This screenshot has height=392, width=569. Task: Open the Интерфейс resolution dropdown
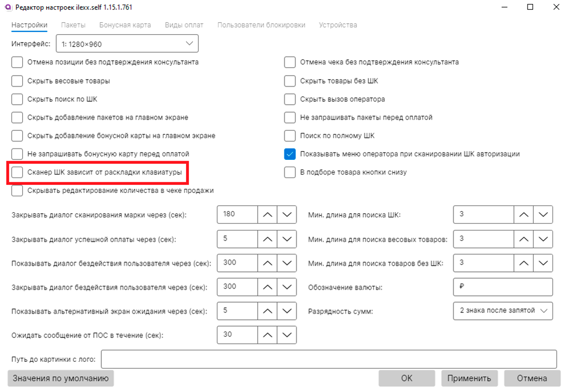coord(127,44)
